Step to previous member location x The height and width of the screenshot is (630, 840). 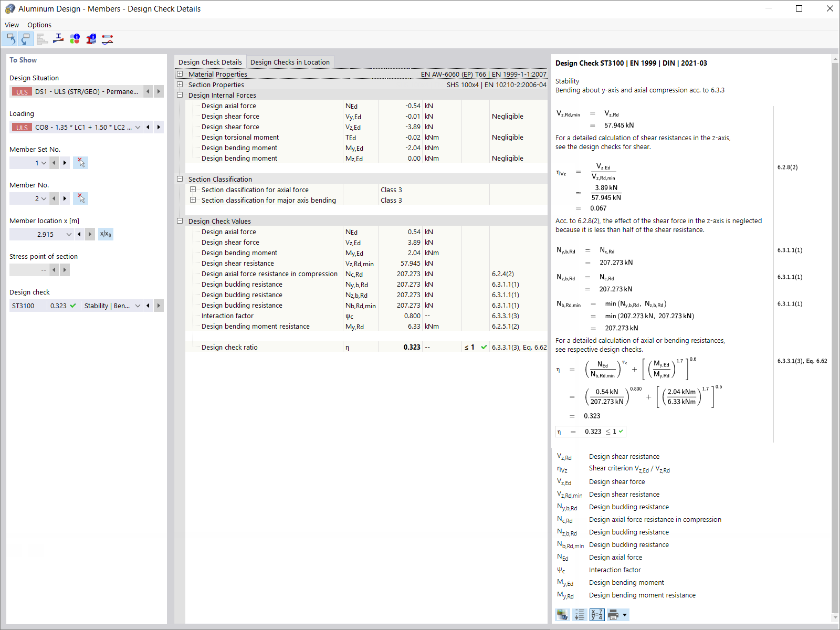click(x=79, y=234)
